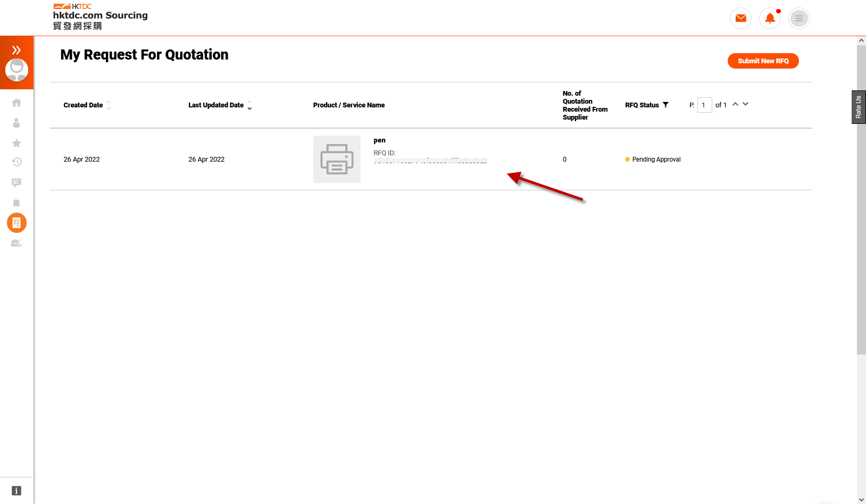
Task: Select the highlighted RFQ checklist icon
Action: (16, 223)
